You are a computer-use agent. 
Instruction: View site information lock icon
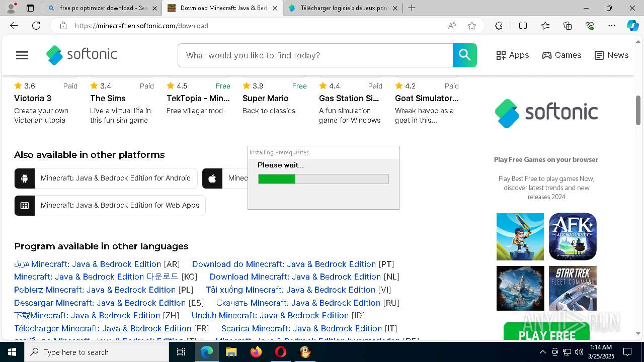coord(63,26)
